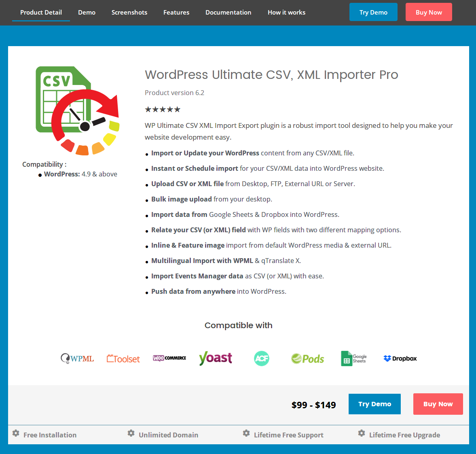Click the Pods logo

pyautogui.click(x=307, y=359)
